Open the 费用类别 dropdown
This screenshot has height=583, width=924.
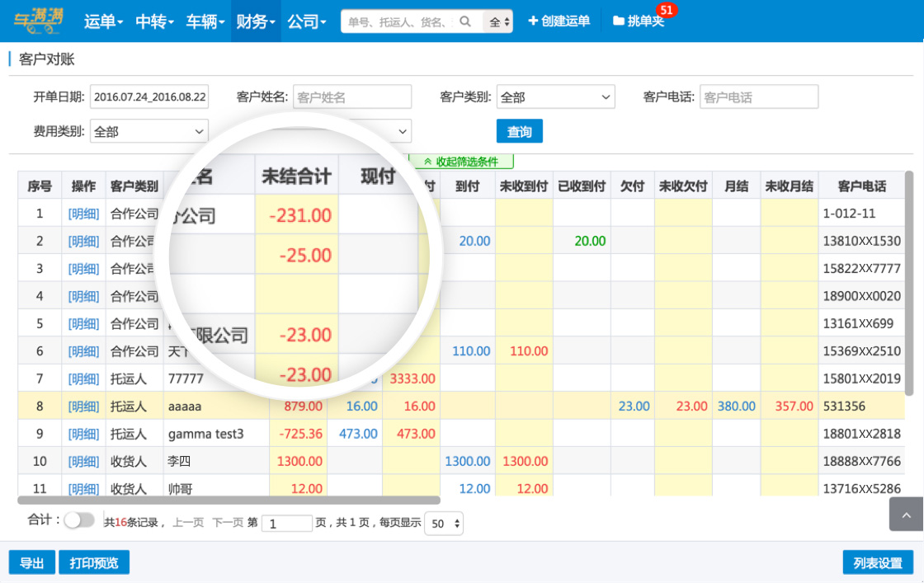[149, 131]
